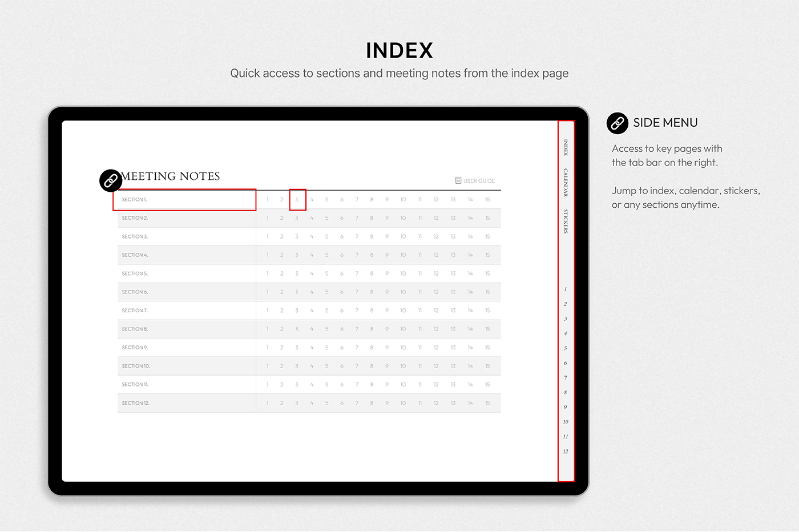
Task: Jump to section 1 in side tab bar
Action: click(x=566, y=289)
